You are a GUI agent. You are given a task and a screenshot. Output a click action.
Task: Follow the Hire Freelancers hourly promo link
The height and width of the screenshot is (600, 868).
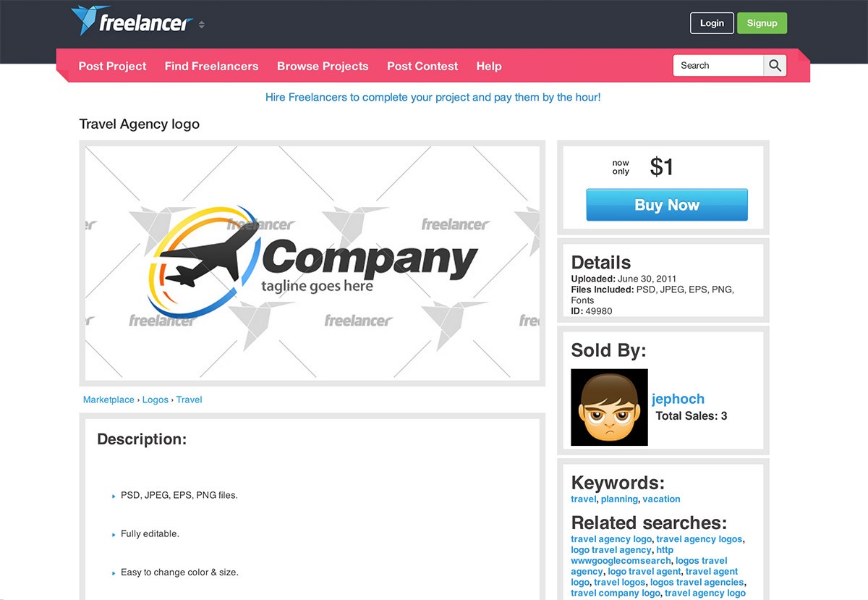[433, 97]
